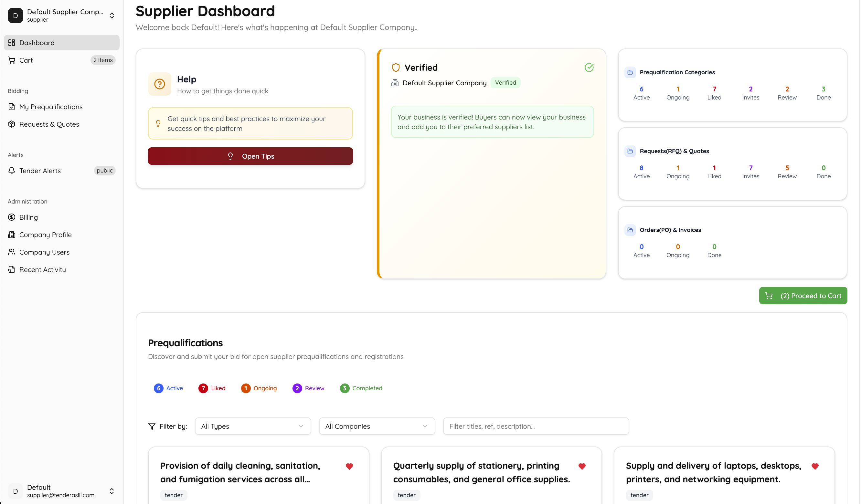Click the 5 Review RFQ stat
This screenshot has width=861, height=504.
pyautogui.click(x=787, y=172)
